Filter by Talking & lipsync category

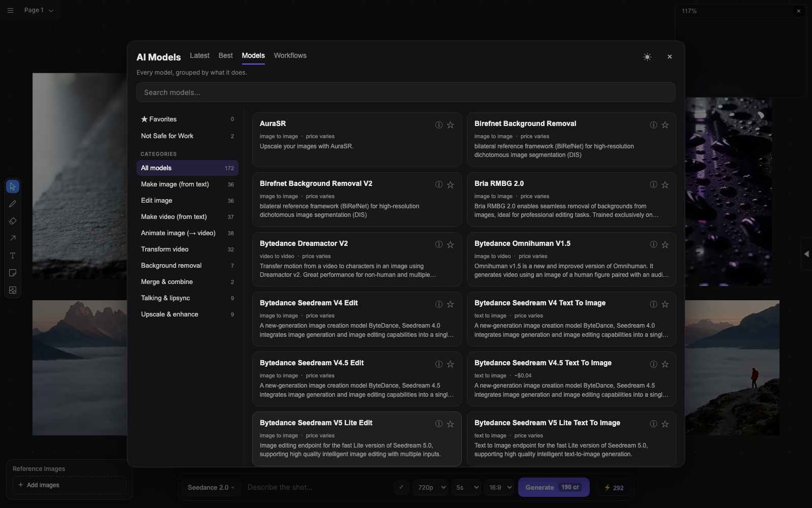pos(187,298)
